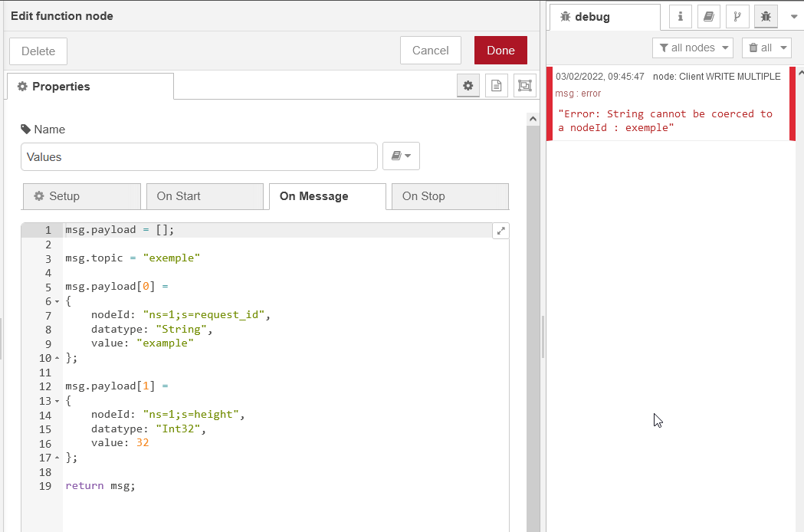Expand the code editor to full screen

[x=501, y=231]
